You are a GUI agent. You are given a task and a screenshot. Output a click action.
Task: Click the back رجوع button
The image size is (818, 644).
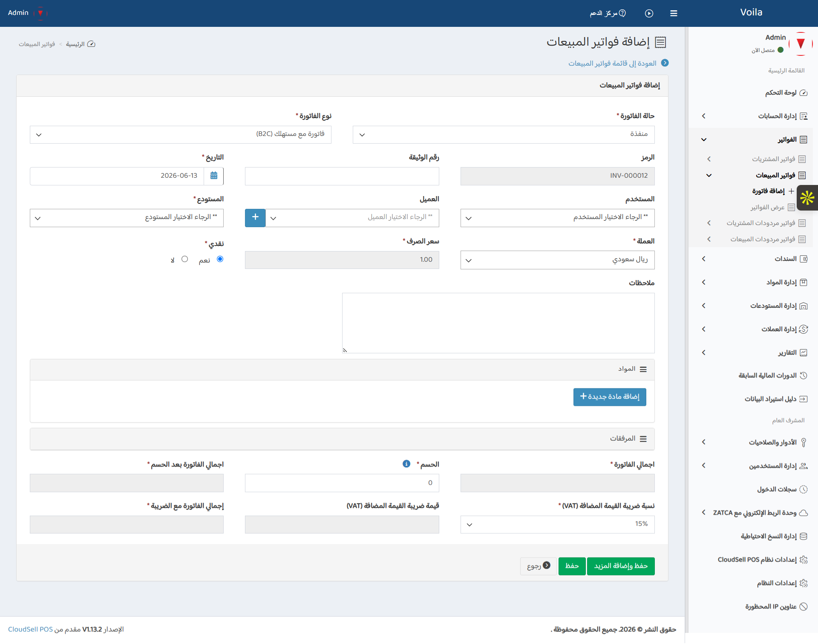click(x=539, y=566)
